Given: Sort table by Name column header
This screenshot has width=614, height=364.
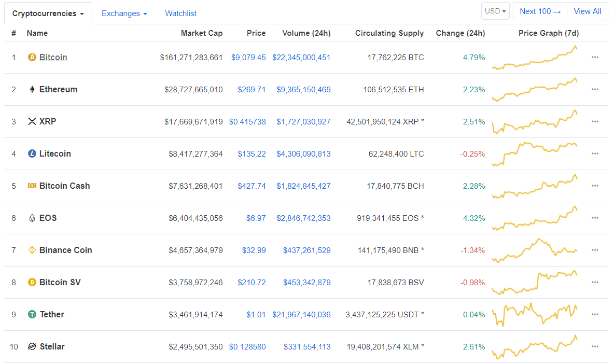Looking at the screenshot, I should click(37, 33).
